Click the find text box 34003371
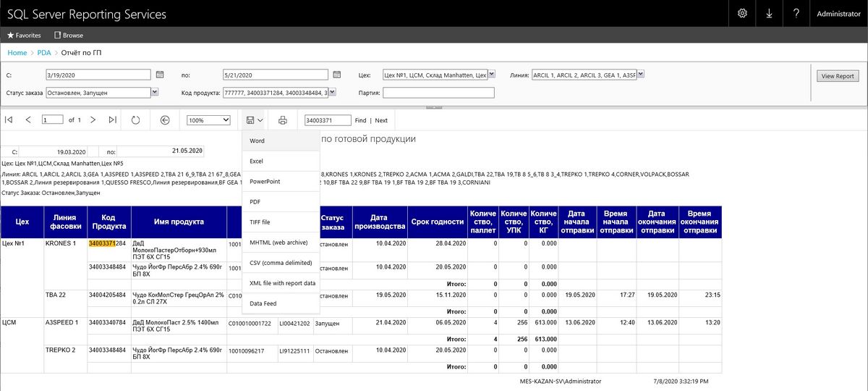Viewport: 868px width, 391px height. 328,120
